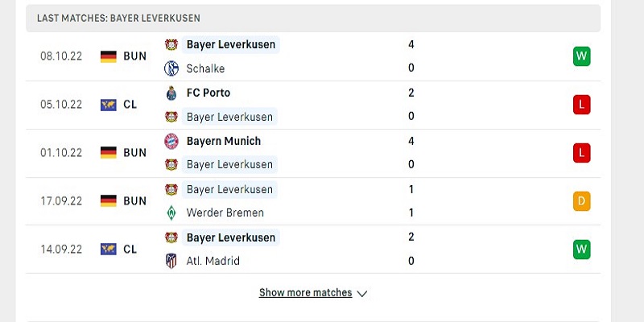Click the Atl. Madrid crest icon
The height and width of the screenshot is (322, 644).
(x=171, y=261)
